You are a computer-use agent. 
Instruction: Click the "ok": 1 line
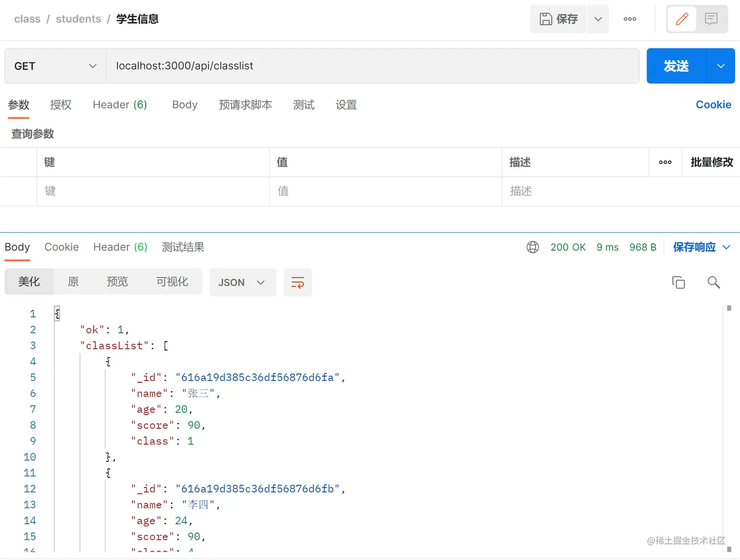point(104,330)
